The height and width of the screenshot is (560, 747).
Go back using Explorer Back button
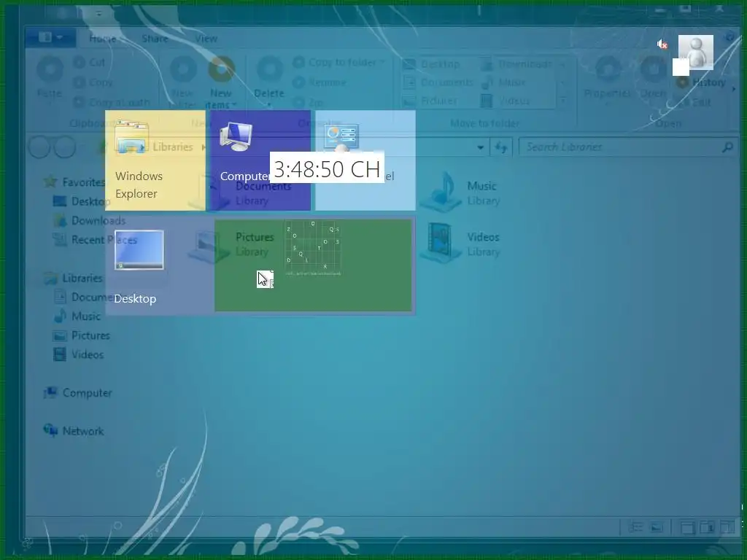coord(39,147)
